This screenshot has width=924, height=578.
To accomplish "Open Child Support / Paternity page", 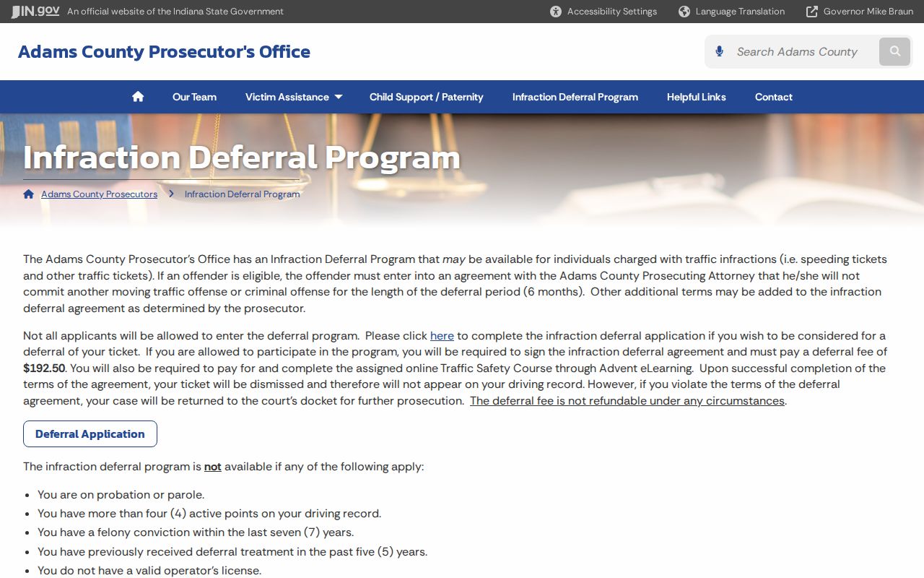I will point(427,97).
